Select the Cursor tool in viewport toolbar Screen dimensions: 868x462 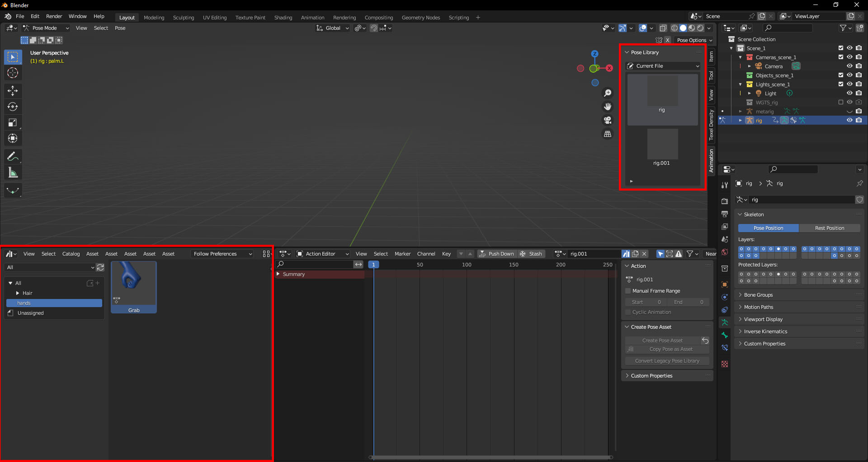[x=13, y=73]
